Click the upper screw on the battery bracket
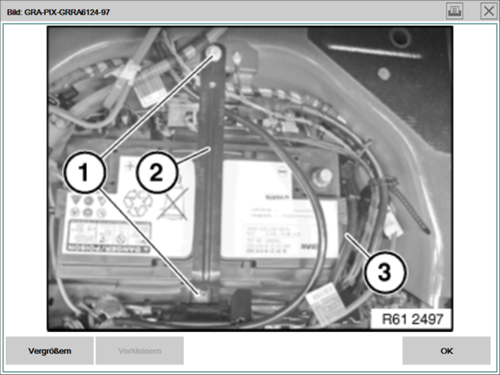Image resolution: width=500 pixels, height=375 pixels. [x=214, y=52]
